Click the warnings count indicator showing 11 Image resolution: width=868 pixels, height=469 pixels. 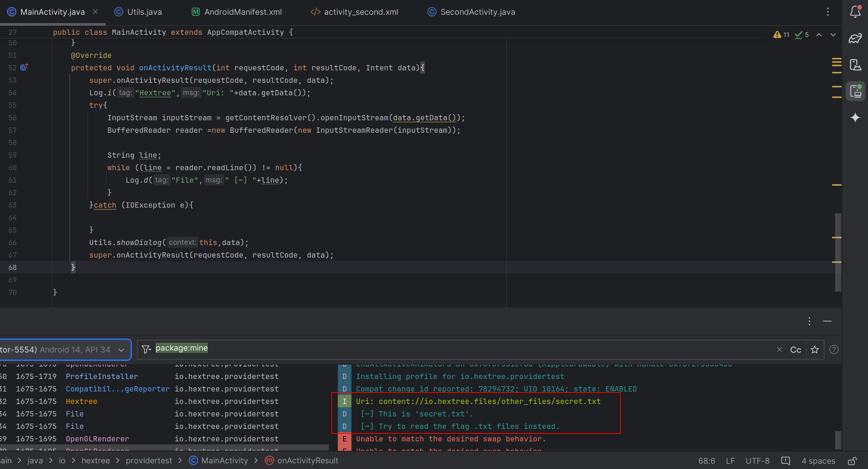click(781, 35)
